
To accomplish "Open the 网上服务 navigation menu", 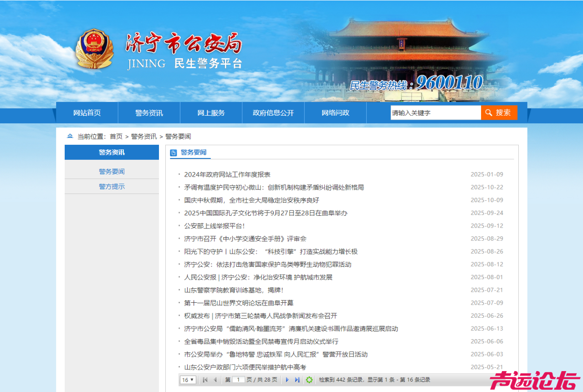I will tap(211, 113).
